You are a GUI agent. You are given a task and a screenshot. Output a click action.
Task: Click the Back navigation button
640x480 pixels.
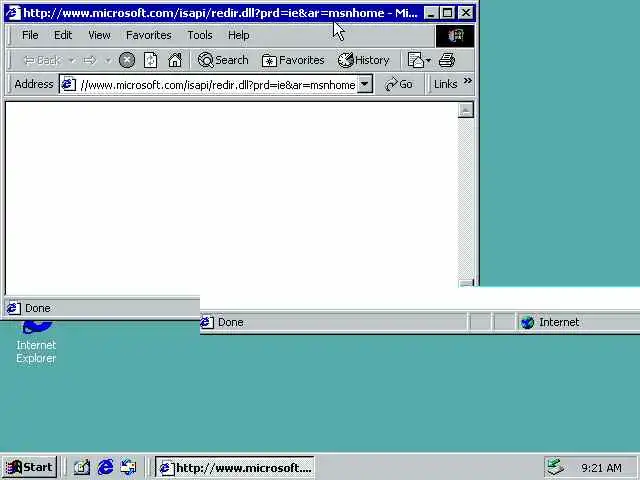click(42, 60)
